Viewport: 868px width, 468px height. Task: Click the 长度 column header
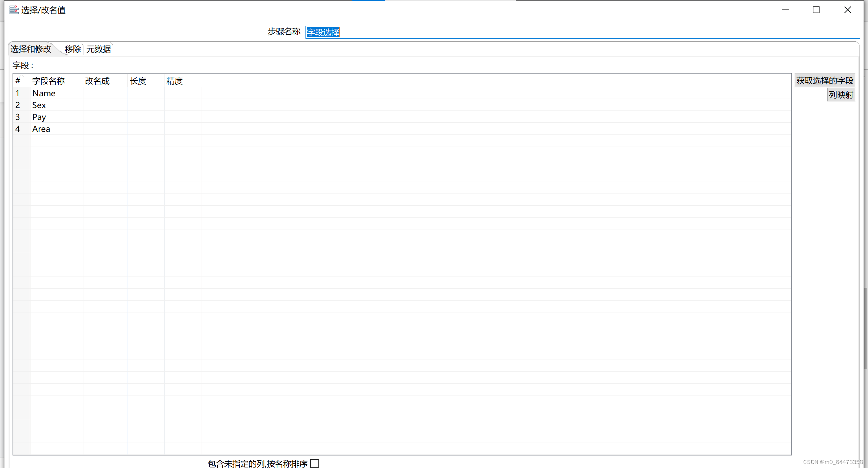[138, 81]
